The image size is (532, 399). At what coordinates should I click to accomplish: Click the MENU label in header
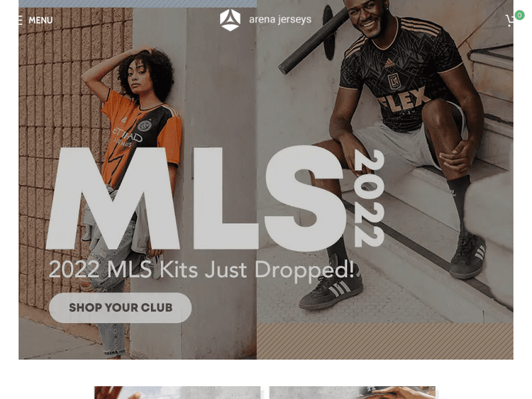point(40,21)
